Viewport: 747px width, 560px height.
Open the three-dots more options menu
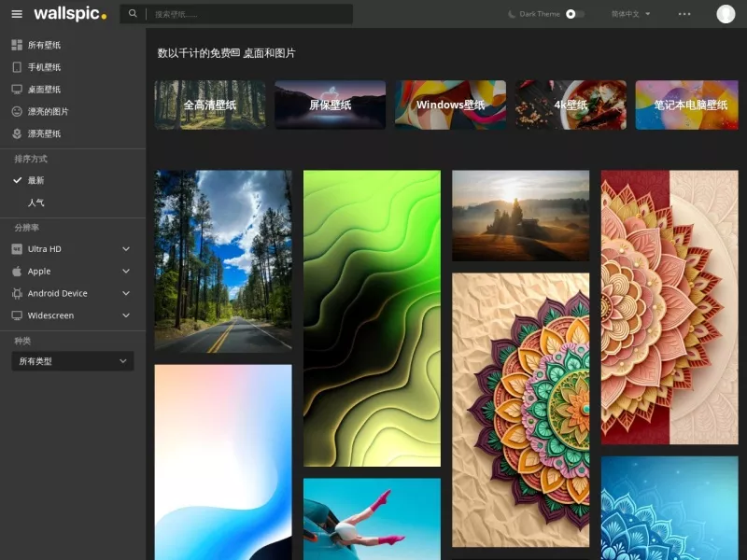click(684, 14)
